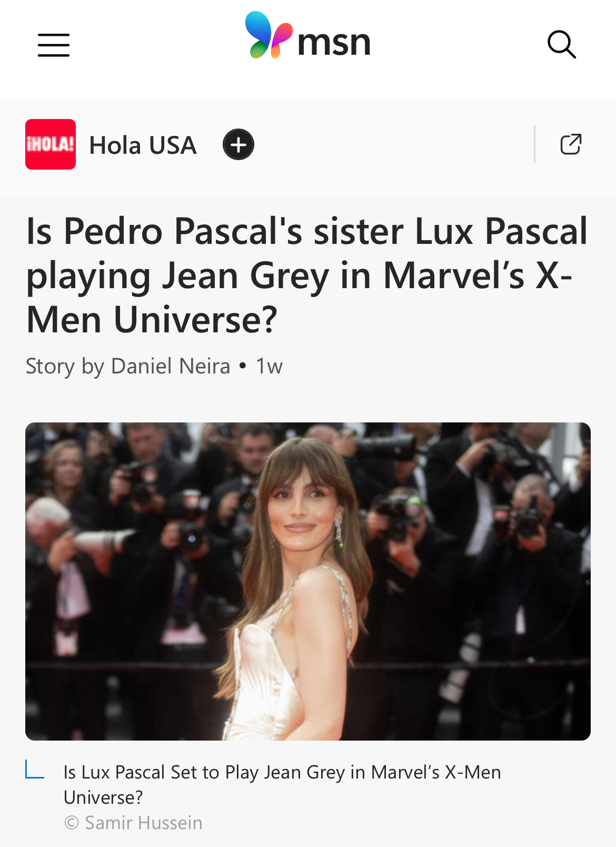This screenshot has width=616, height=847.
Task: Click the Samir Hussein photo credit
Action: click(x=133, y=823)
